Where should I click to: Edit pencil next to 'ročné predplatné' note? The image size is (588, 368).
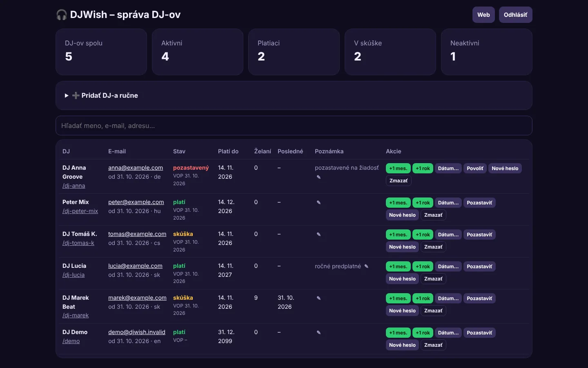[x=366, y=266]
